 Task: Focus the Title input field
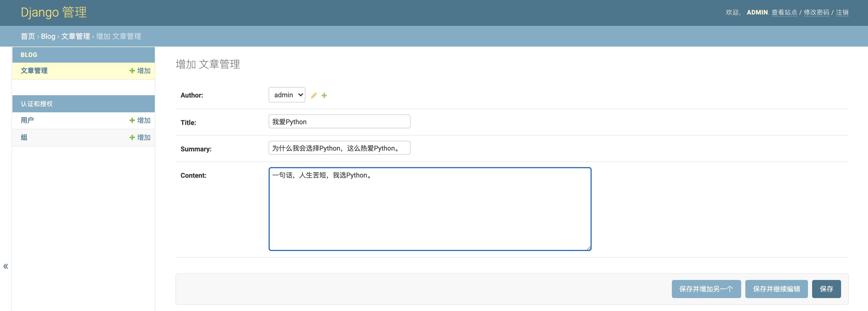pos(339,121)
